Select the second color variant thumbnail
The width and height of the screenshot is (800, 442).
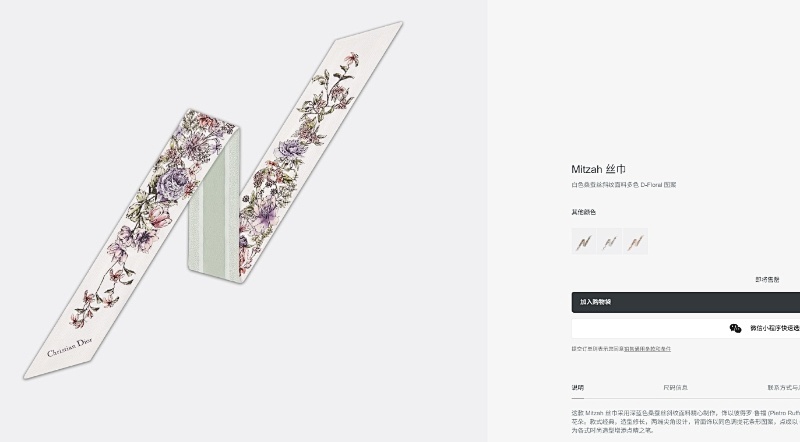tap(609, 241)
